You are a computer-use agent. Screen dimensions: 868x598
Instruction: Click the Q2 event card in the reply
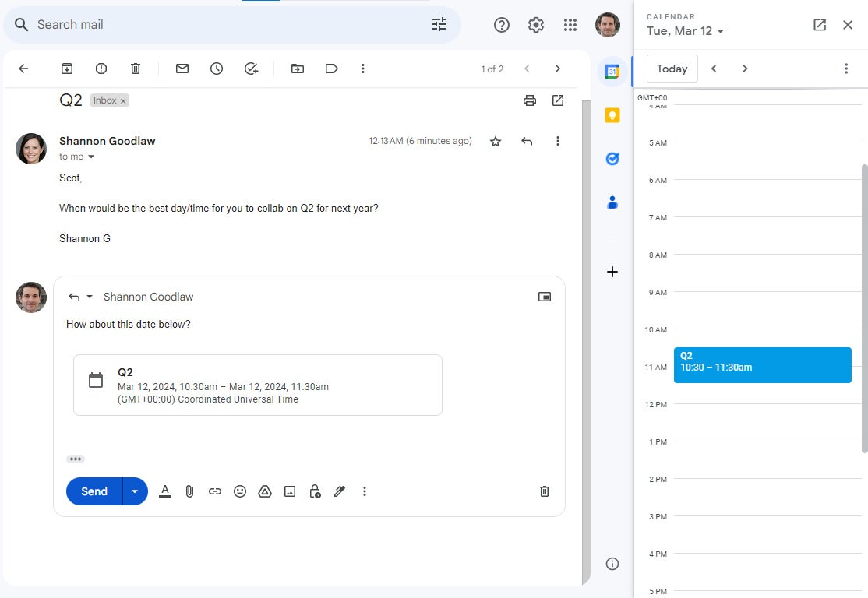[257, 385]
